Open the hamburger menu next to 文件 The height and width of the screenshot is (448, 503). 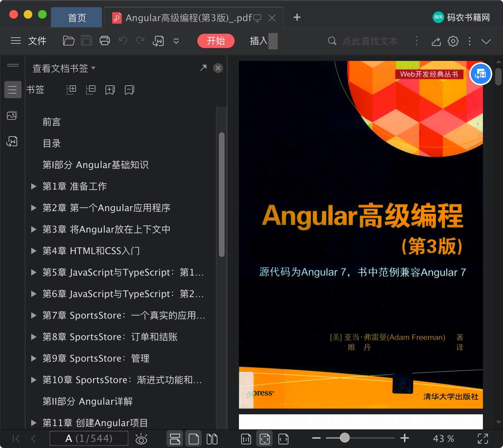(16, 41)
